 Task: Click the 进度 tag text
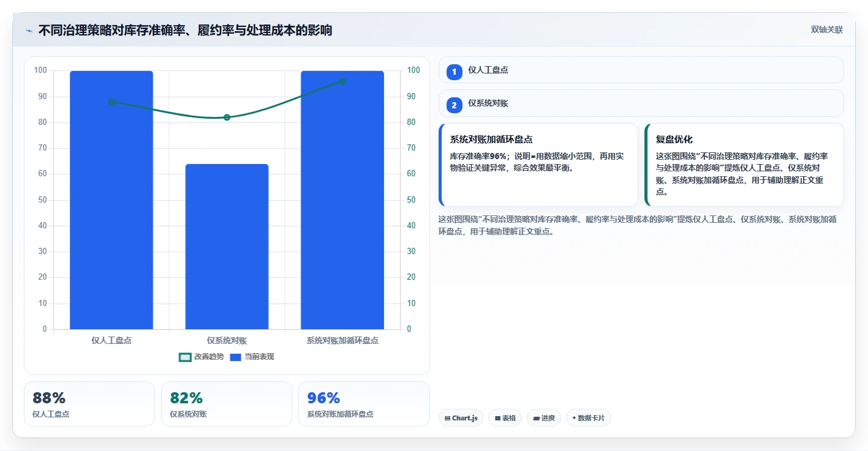click(548, 419)
